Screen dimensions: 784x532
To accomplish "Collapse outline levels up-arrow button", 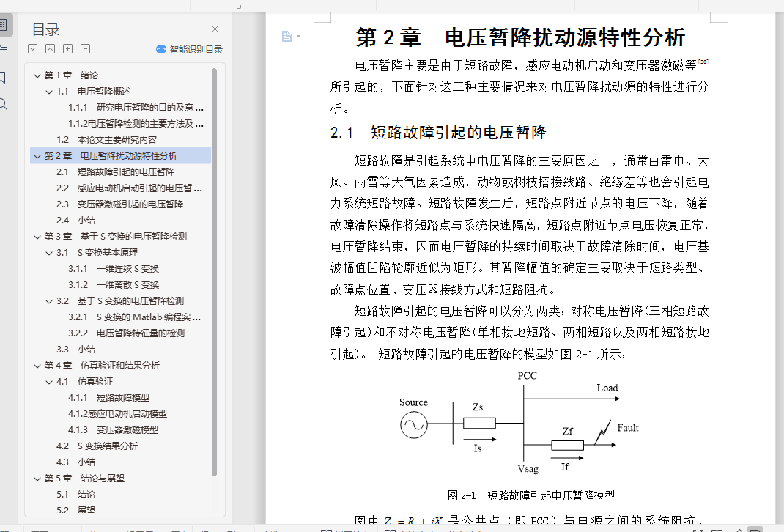I will 50,49.
